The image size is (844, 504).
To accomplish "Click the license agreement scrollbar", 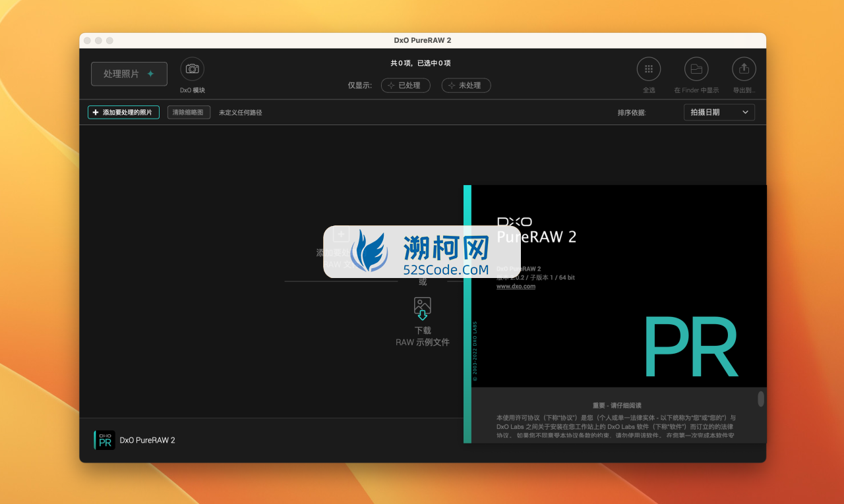I will click(x=761, y=399).
